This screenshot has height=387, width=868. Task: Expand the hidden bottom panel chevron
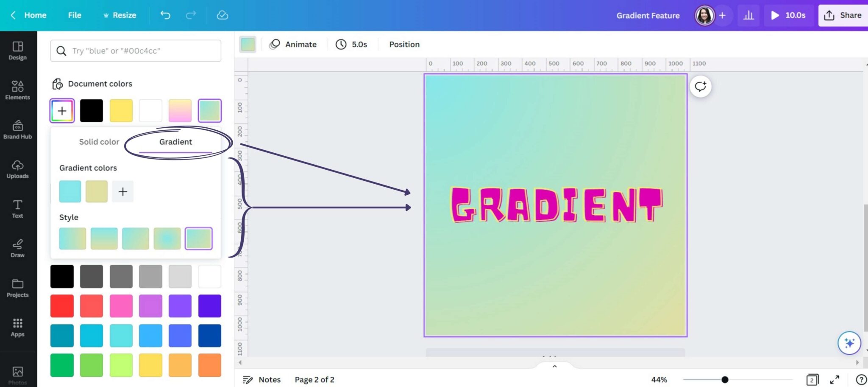point(554,366)
